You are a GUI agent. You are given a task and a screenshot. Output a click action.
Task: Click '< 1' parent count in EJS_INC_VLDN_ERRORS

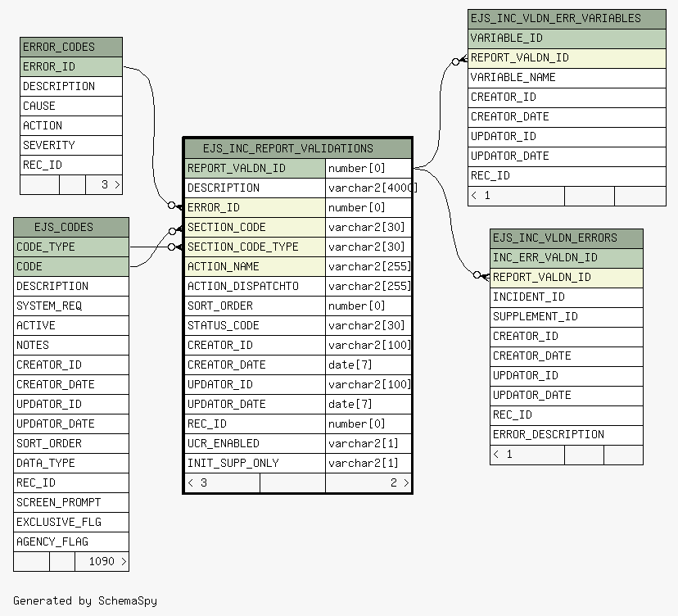click(527, 455)
